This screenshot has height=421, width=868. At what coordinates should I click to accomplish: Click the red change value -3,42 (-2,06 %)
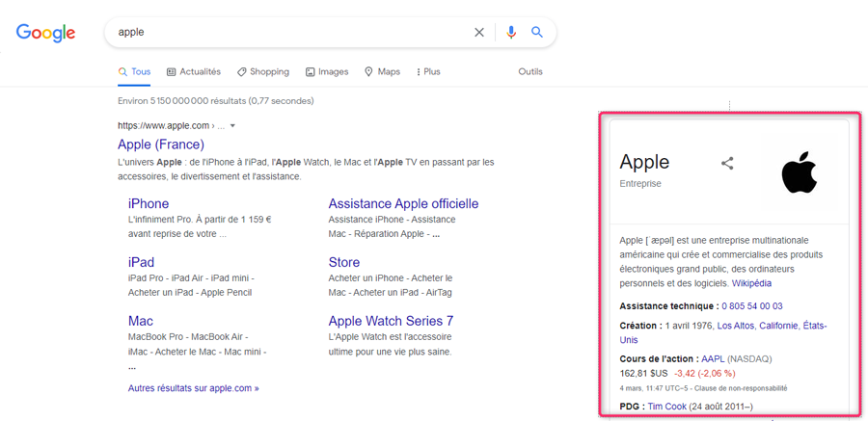coord(706,373)
